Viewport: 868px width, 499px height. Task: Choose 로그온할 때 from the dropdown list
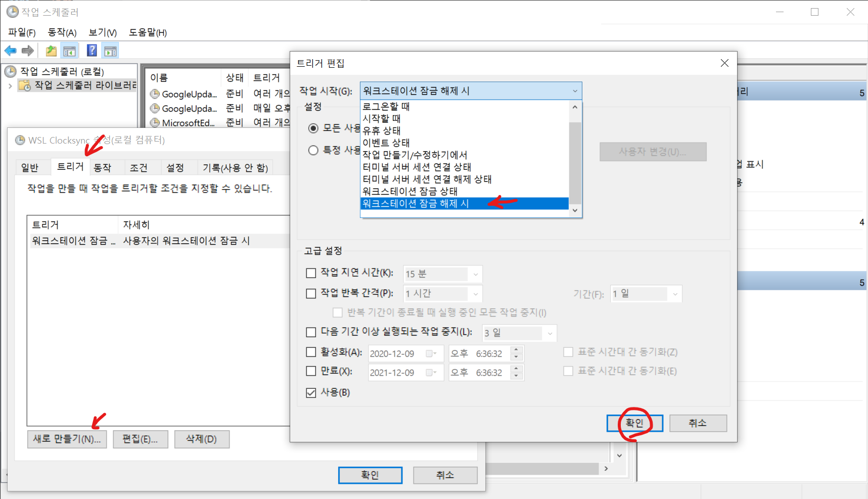[386, 107]
